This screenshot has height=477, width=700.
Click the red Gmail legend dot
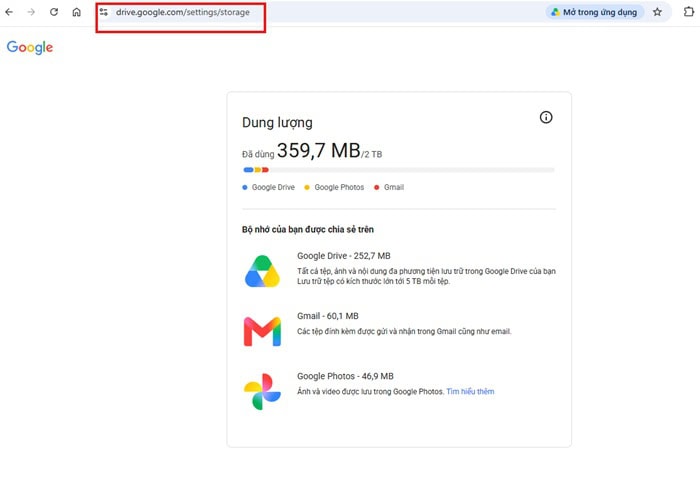coord(376,188)
